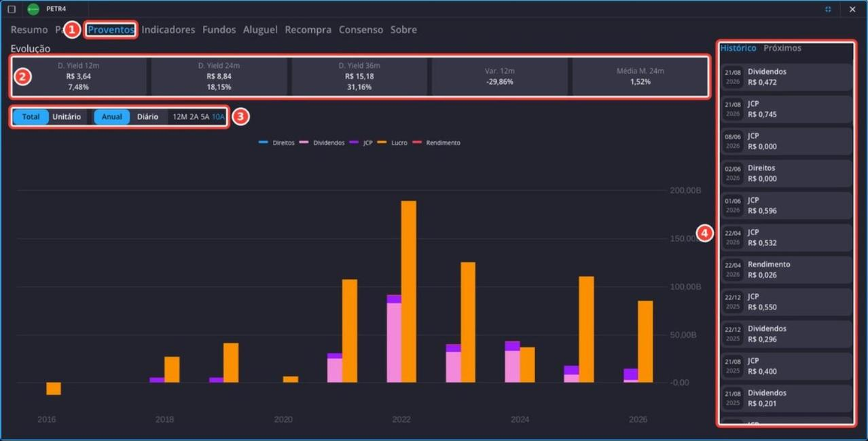Toggle the Lucro series in the legend
Viewport: 868px width, 441px height.
[x=393, y=143]
